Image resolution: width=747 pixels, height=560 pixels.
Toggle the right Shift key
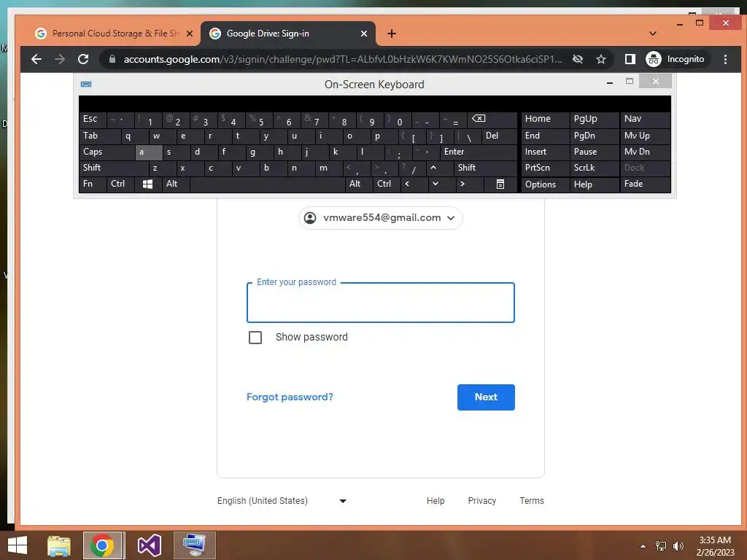pos(484,168)
